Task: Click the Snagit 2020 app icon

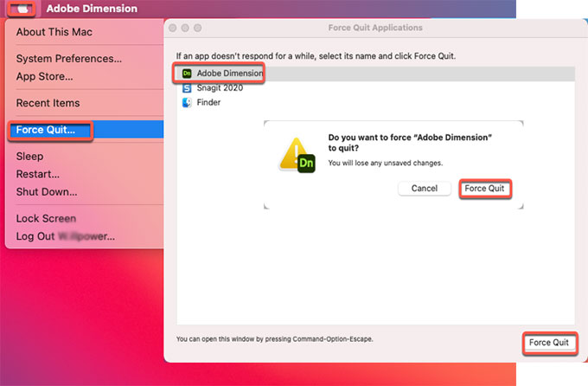Action: point(187,88)
